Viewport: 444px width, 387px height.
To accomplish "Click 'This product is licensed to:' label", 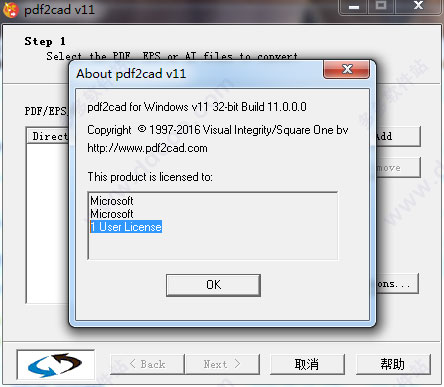I will point(150,177).
